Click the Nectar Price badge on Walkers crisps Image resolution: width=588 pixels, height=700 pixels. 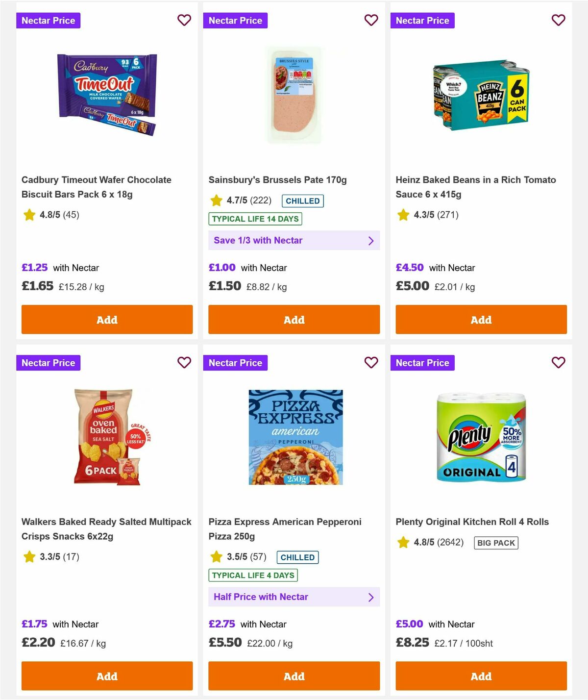[49, 363]
